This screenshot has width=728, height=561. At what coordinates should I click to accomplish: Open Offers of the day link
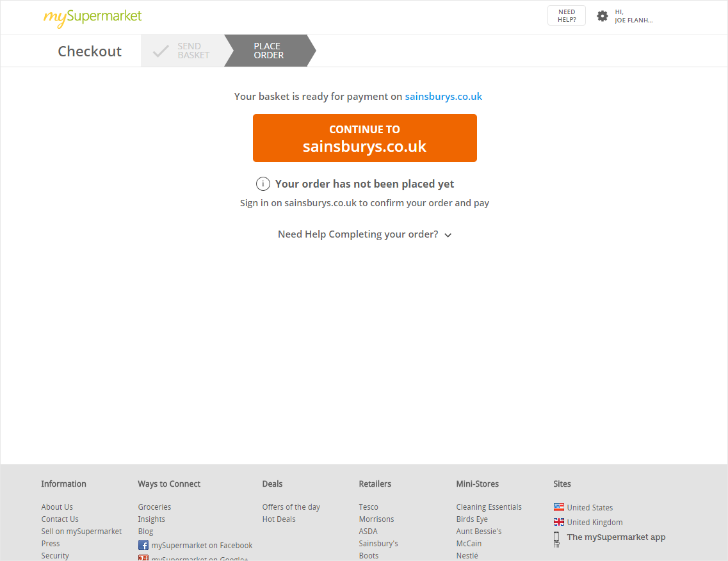291,507
